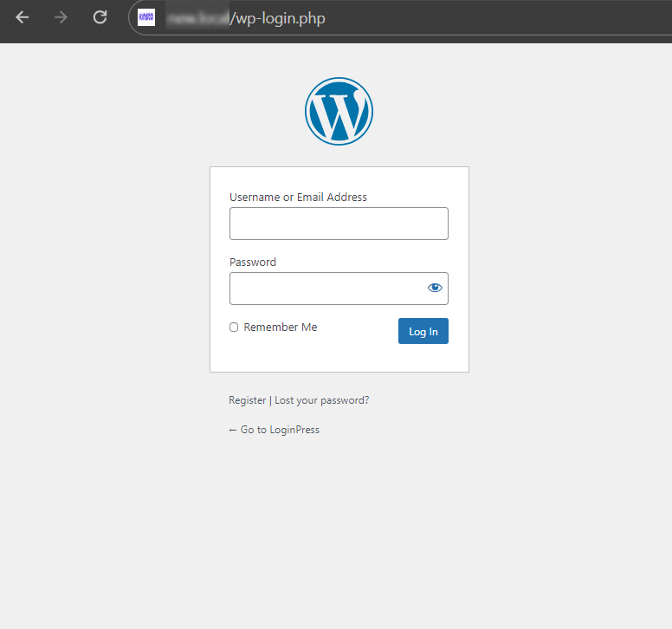Follow the Go to LoginPress link

point(275,430)
